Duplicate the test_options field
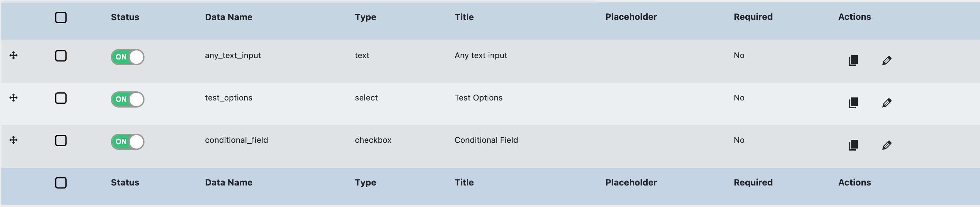The width and height of the screenshot is (980, 207). (x=853, y=102)
